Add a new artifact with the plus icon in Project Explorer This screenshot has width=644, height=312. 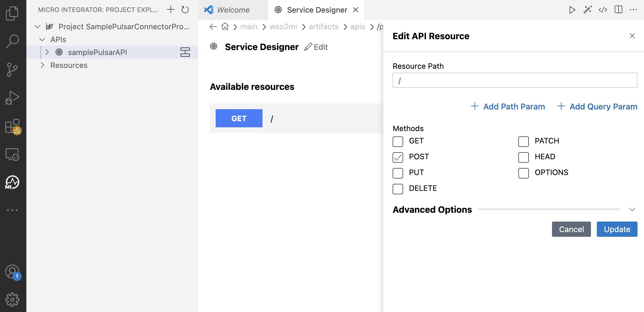click(171, 10)
